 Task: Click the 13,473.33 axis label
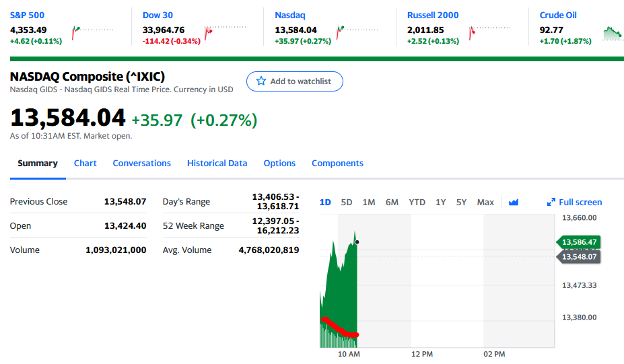[579, 285]
